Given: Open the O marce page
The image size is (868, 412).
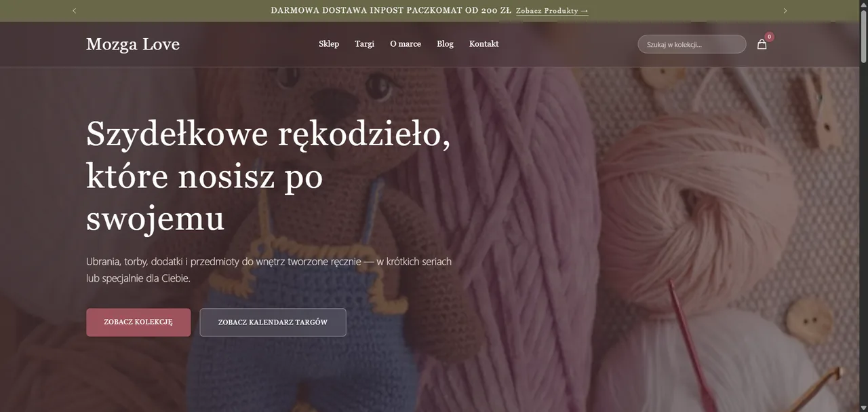Looking at the screenshot, I should click(x=406, y=44).
